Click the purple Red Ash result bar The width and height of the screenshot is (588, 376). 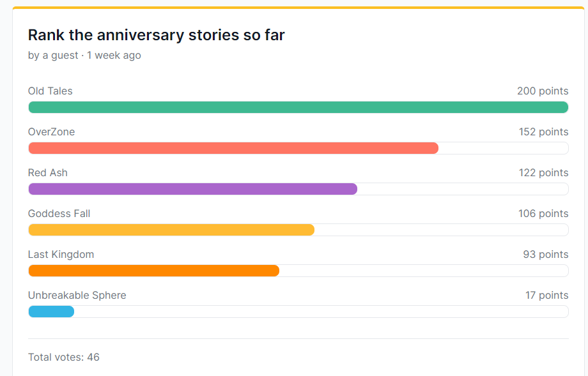(x=192, y=189)
